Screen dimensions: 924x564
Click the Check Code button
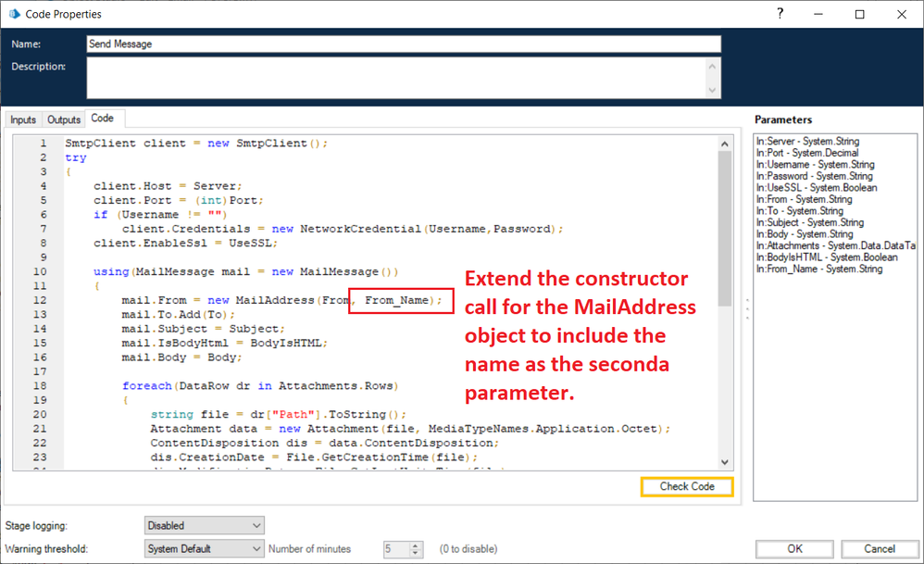(687, 486)
